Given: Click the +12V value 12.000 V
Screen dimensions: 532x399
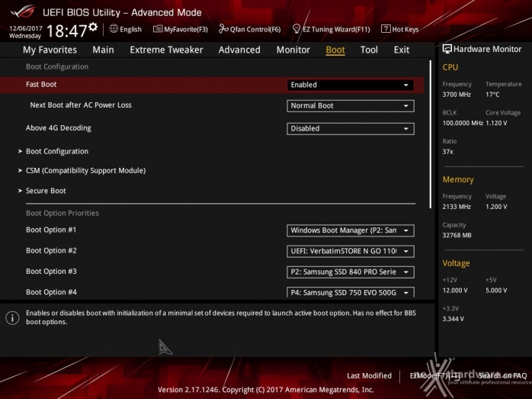Looking at the screenshot, I should pyautogui.click(x=455, y=291).
